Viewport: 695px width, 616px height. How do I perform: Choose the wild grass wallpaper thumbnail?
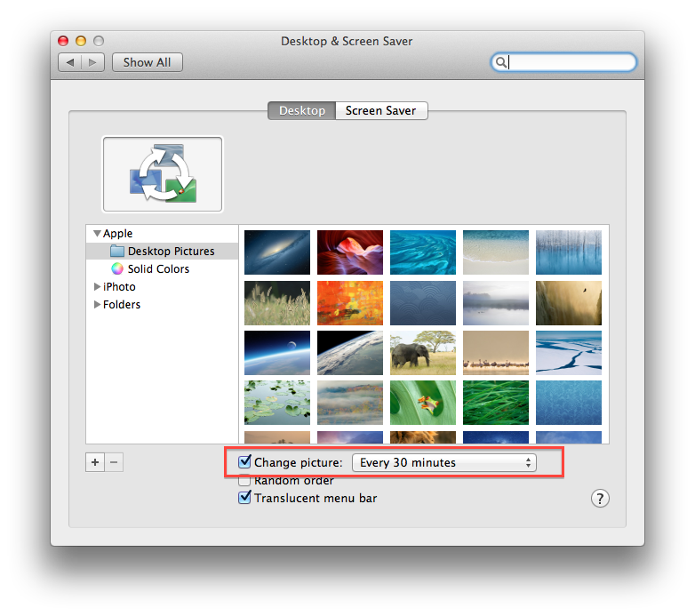pos(277,303)
